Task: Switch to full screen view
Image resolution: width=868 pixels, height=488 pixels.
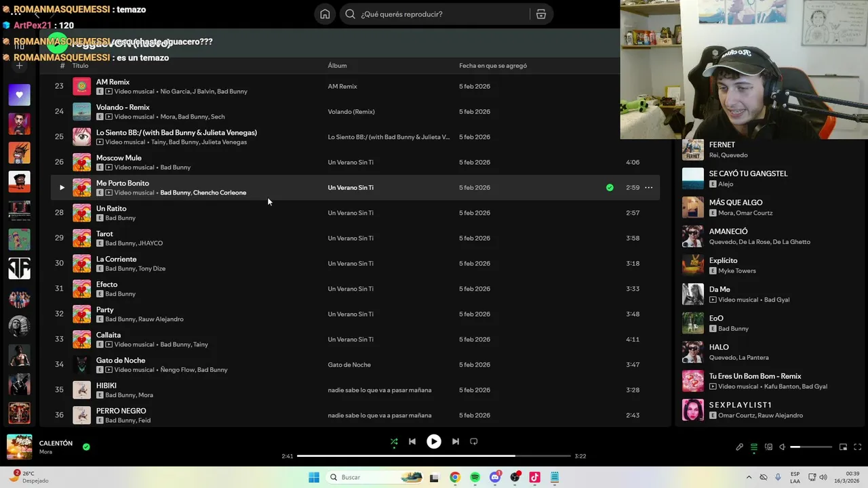Action: tap(858, 447)
